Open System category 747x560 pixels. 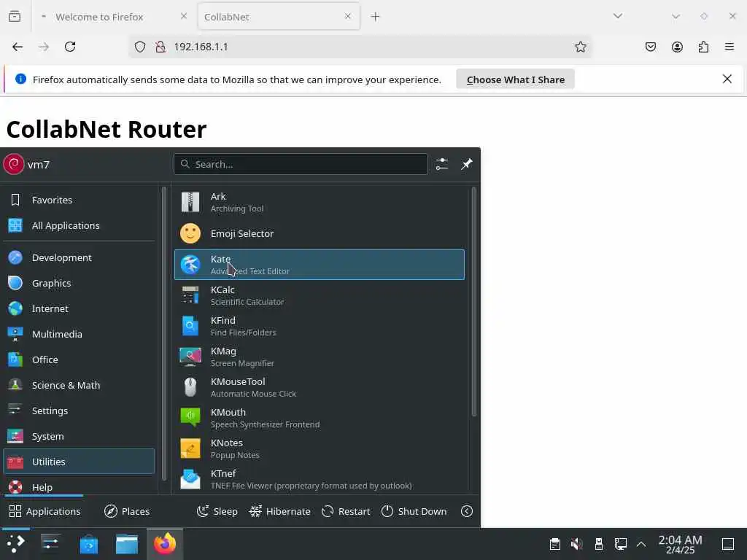pyautogui.click(x=79, y=436)
